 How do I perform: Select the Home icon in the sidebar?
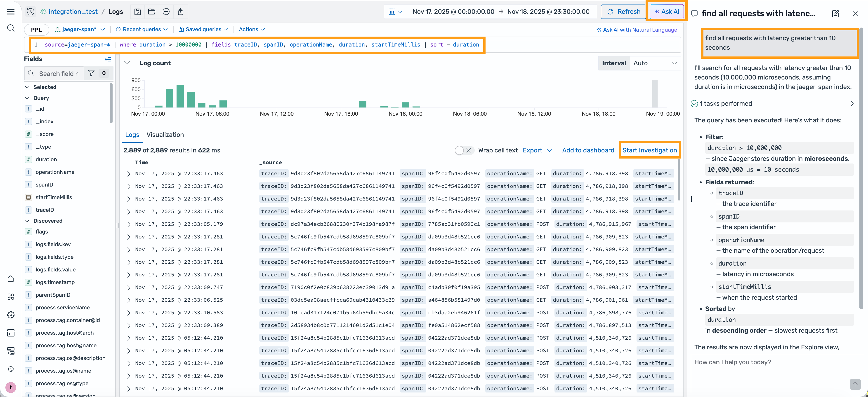(10, 279)
